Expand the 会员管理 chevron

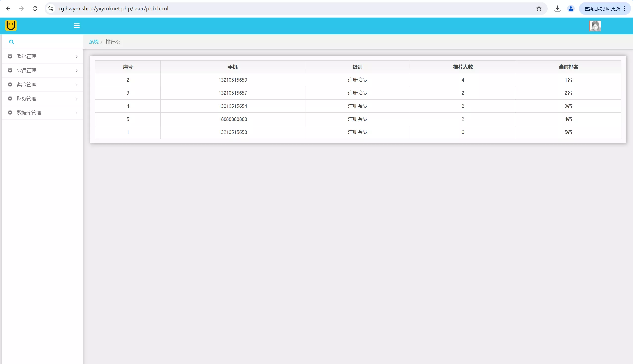[77, 71]
